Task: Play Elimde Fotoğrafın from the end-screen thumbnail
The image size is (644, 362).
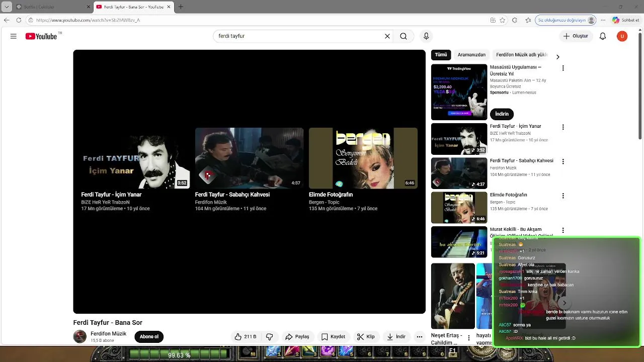Action: click(363, 158)
